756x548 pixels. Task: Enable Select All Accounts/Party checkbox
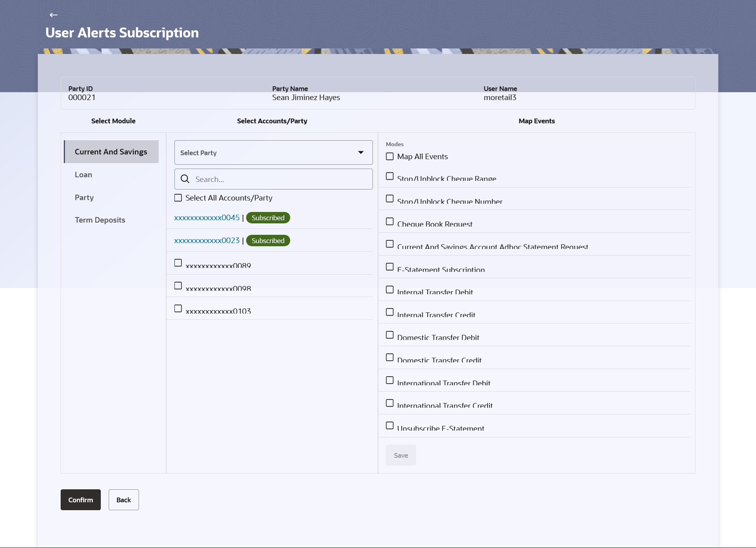click(x=178, y=198)
